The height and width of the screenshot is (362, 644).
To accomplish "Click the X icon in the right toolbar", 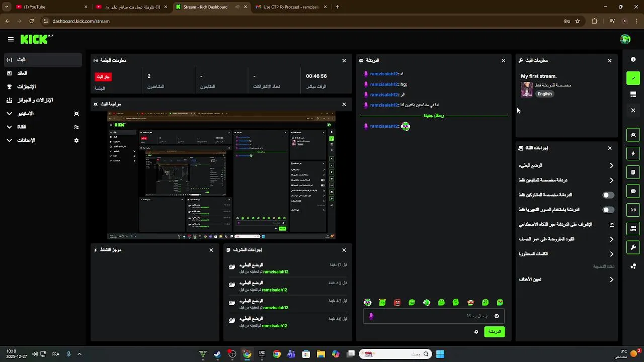I will coord(633,110).
